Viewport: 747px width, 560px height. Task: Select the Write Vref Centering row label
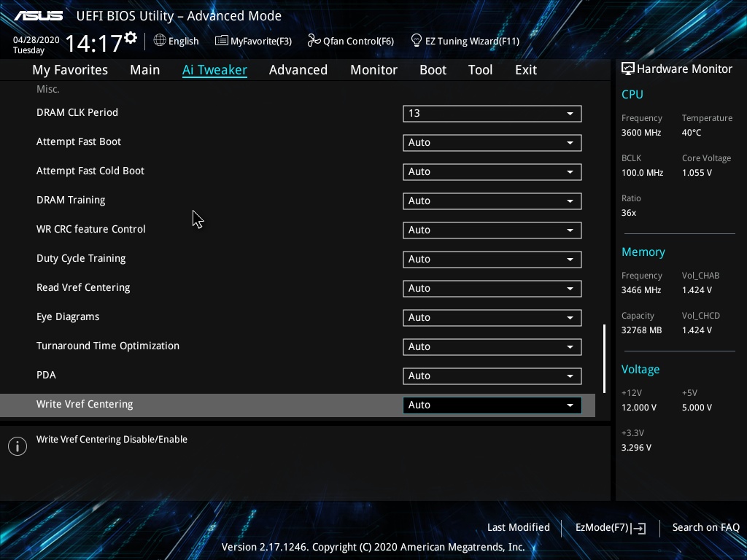coord(85,404)
